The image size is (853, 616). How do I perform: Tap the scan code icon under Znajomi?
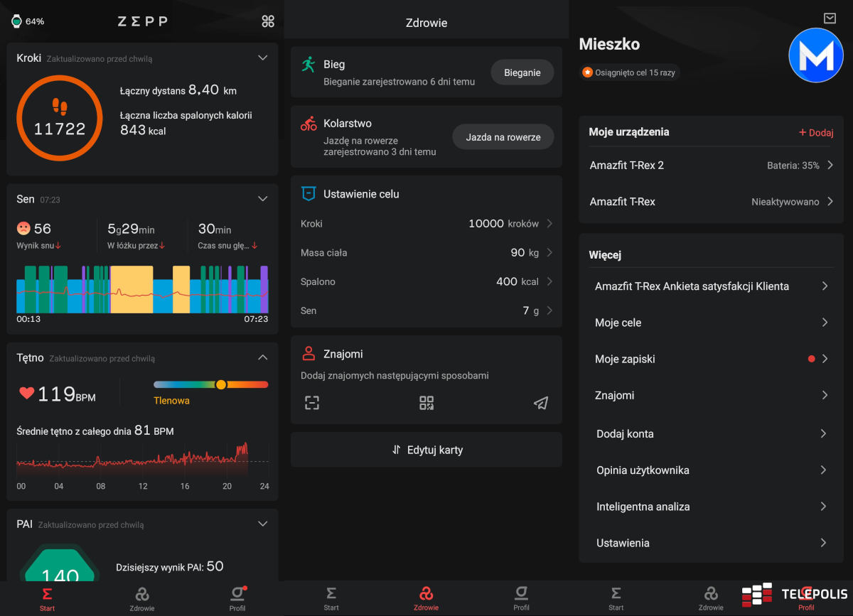click(x=312, y=404)
